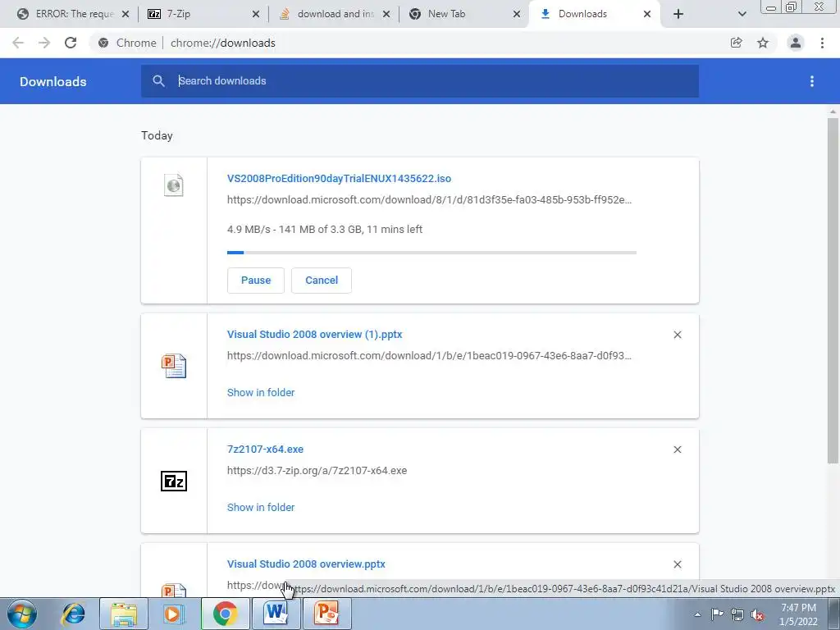Click the page vertical scrollbar
This screenshot has height=630, width=840.
pyautogui.click(x=833, y=290)
